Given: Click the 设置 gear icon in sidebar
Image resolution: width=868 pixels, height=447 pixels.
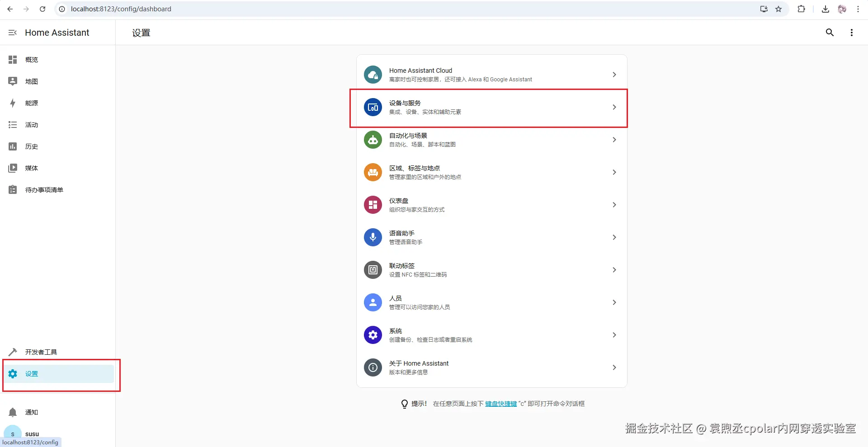Looking at the screenshot, I should 13,374.
